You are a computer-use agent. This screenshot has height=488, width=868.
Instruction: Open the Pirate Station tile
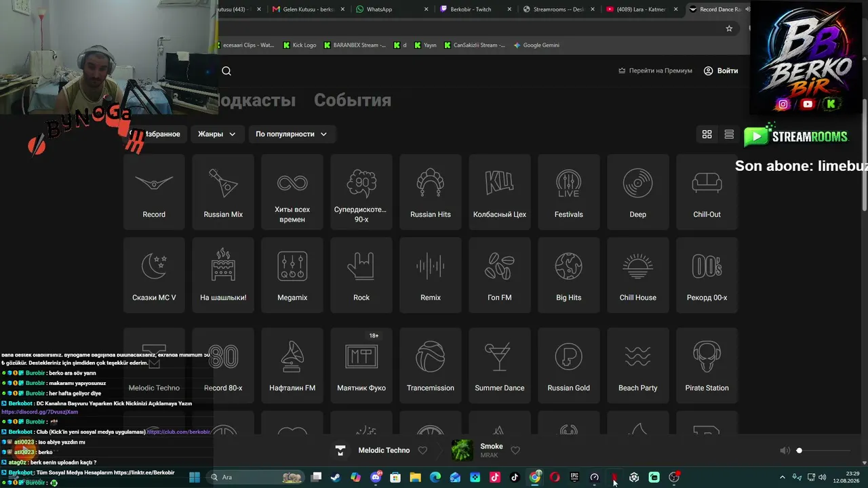point(707,365)
